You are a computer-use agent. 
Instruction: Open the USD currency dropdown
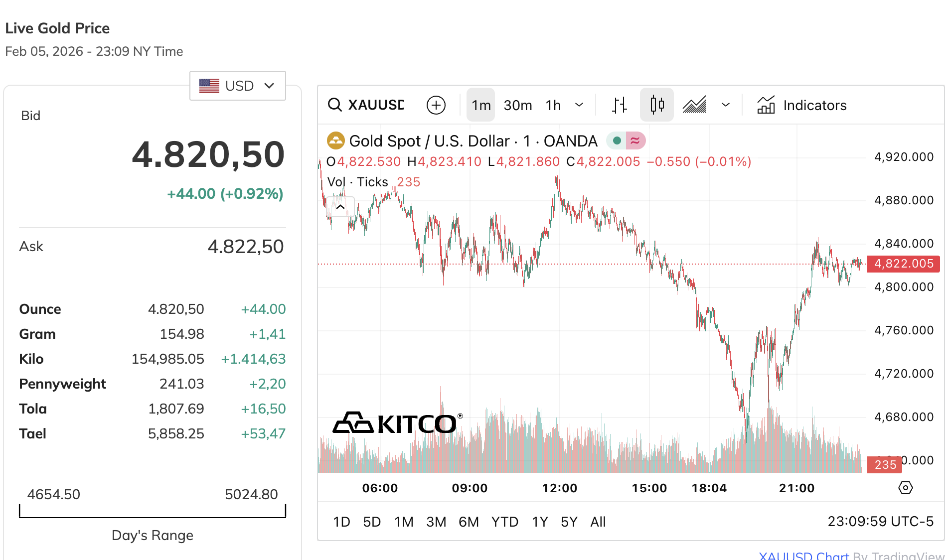pos(237,86)
